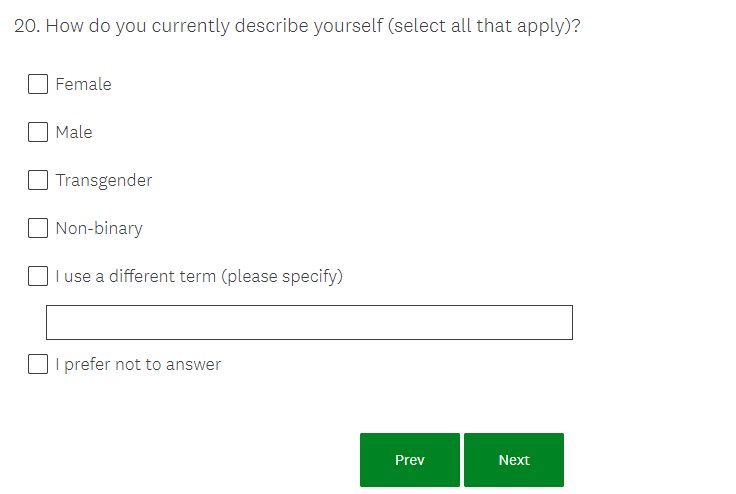736x494 pixels.
Task: Enable the Transgender checkbox
Action: (x=38, y=180)
